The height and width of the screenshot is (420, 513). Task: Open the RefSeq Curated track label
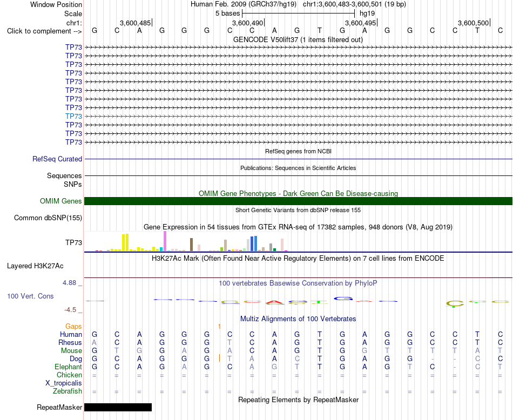pyautogui.click(x=57, y=159)
